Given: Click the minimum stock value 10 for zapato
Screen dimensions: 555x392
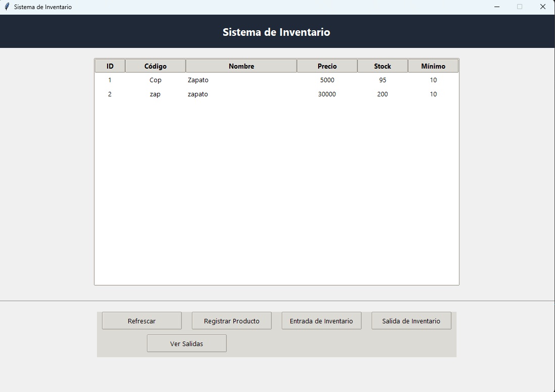Looking at the screenshot, I should pyautogui.click(x=433, y=94).
